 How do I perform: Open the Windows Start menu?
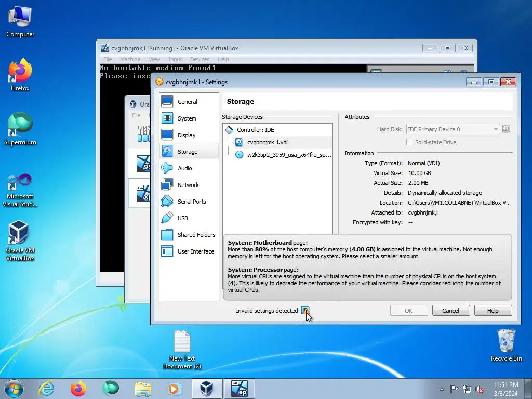[14, 389]
